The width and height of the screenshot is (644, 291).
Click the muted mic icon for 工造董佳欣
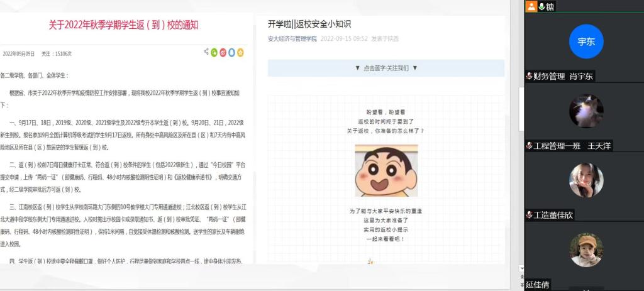coord(530,215)
